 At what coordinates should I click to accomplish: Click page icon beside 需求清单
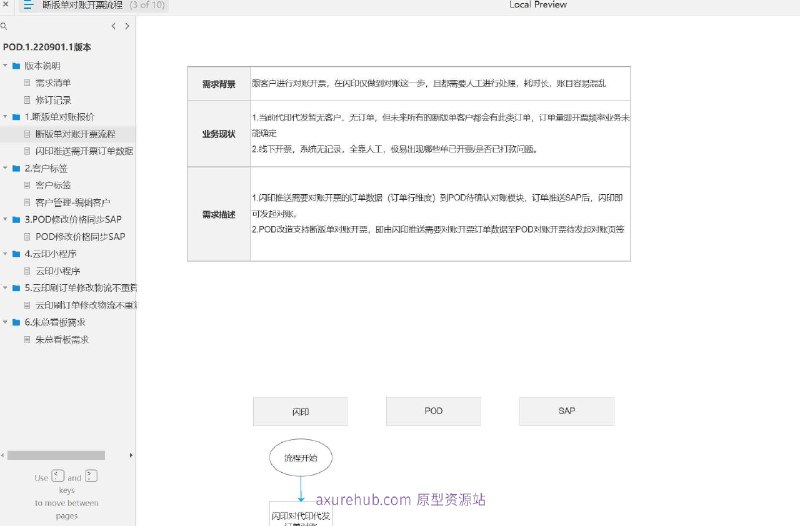point(27,83)
